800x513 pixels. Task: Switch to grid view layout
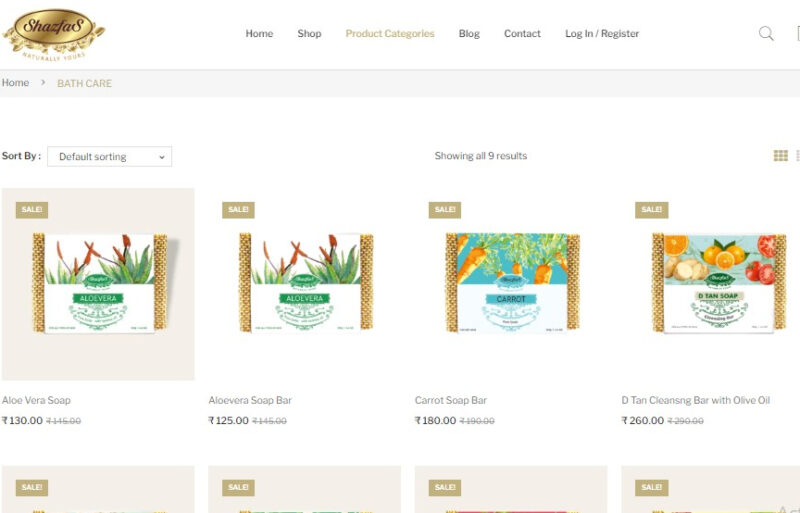click(780, 156)
